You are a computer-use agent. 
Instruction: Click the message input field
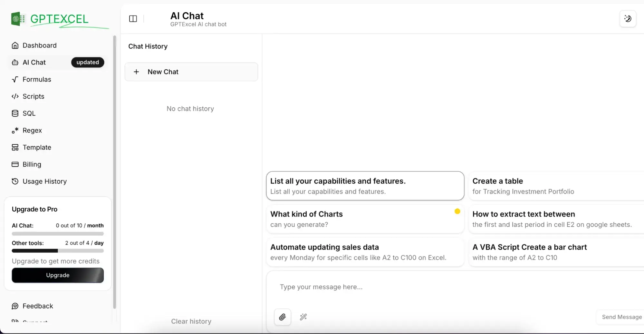pyautogui.click(x=387, y=287)
